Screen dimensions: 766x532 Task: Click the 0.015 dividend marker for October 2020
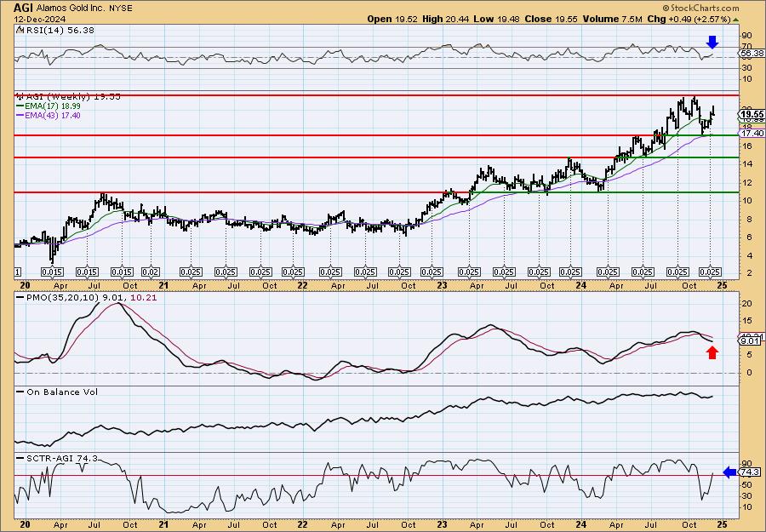[122, 272]
